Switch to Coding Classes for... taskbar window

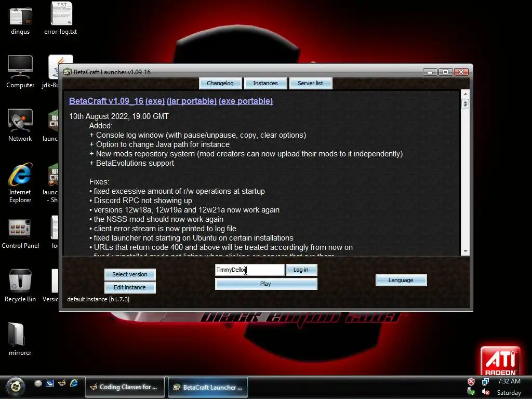point(125,387)
